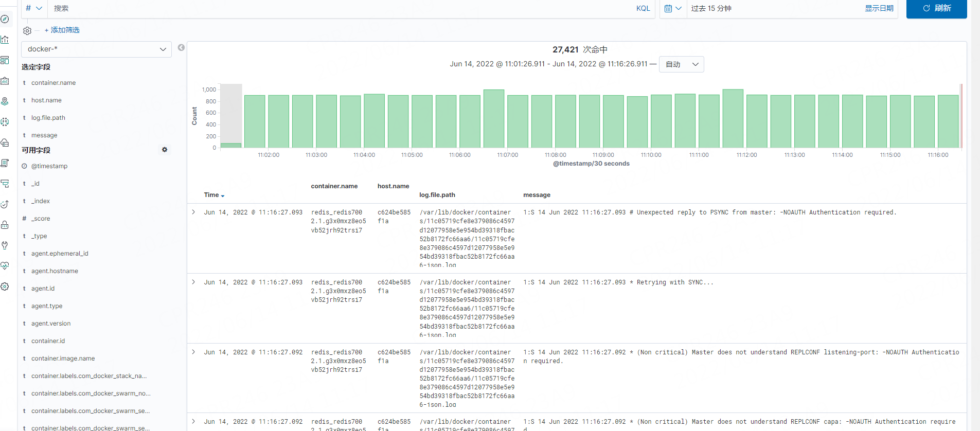Click the 显示日期 show dates link
The height and width of the screenshot is (431, 980).
(879, 8)
